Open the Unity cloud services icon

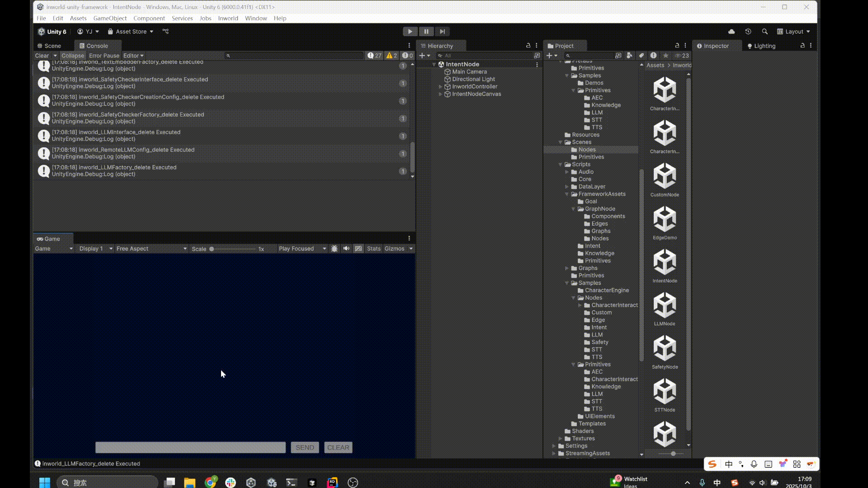point(731,32)
